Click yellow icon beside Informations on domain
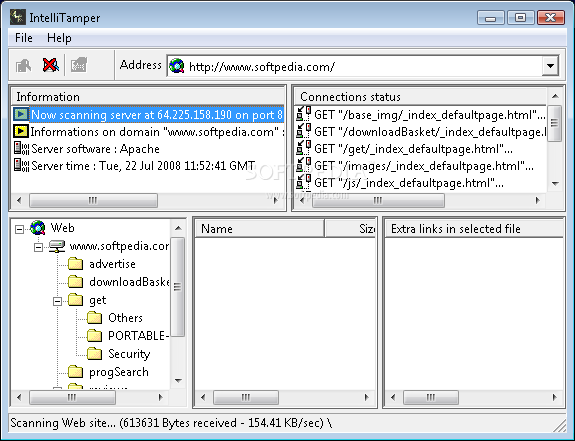Image resolution: width=575 pixels, height=441 pixels. 21,131
